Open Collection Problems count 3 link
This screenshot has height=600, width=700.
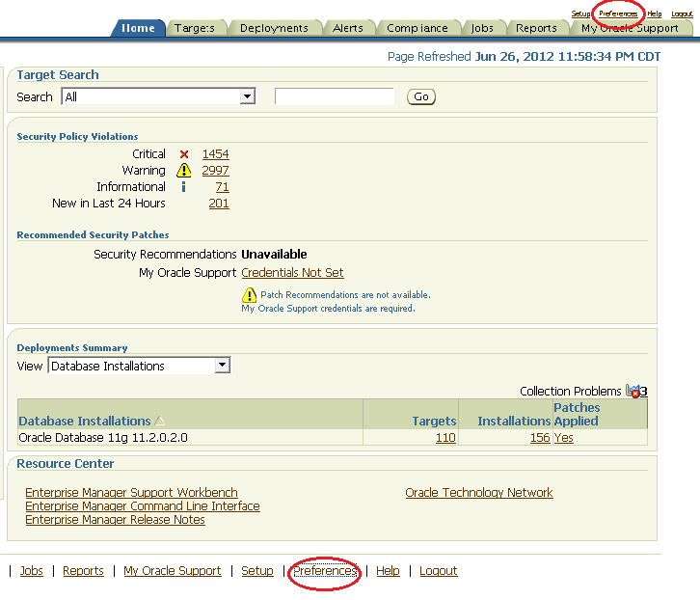[x=644, y=392]
